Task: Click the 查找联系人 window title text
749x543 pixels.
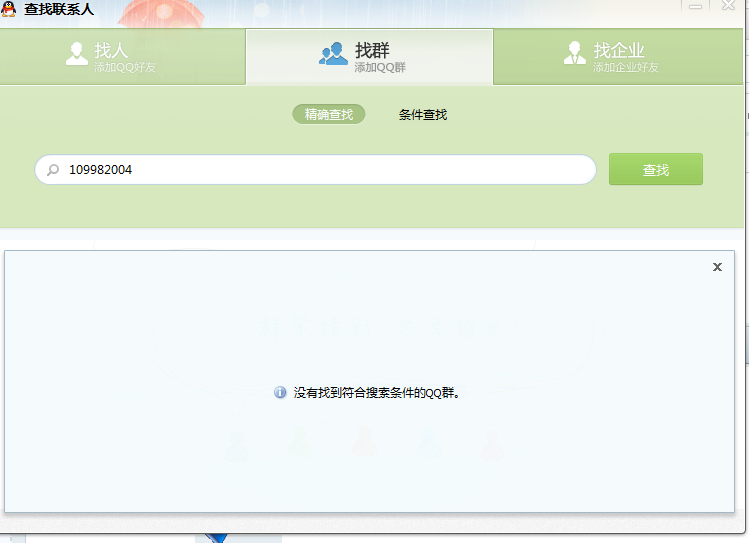Action: pyautogui.click(x=59, y=10)
